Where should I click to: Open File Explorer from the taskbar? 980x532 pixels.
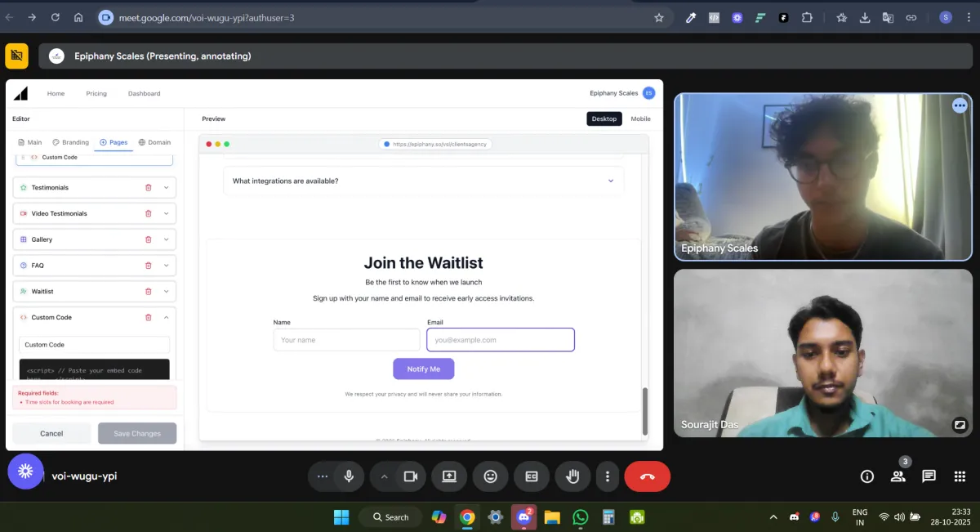551,516
